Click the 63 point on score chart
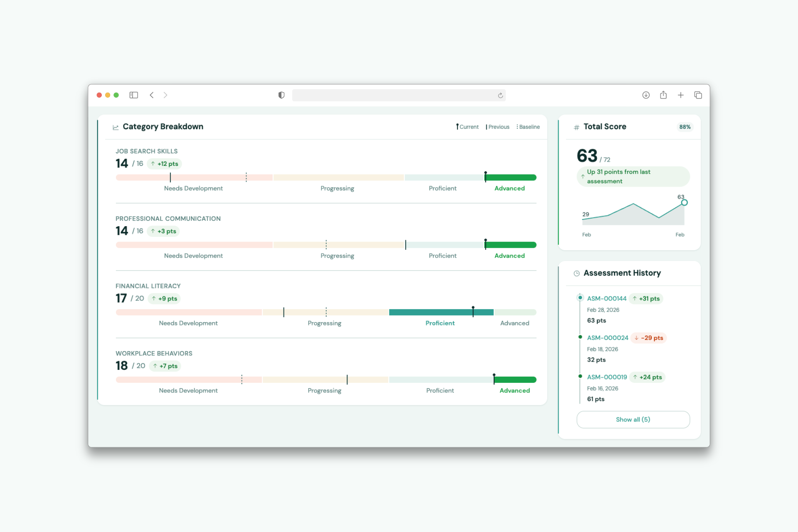 point(684,203)
